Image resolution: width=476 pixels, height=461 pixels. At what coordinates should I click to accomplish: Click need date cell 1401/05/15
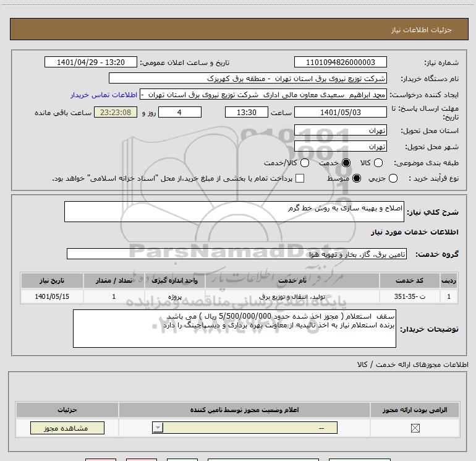(x=52, y=296)
